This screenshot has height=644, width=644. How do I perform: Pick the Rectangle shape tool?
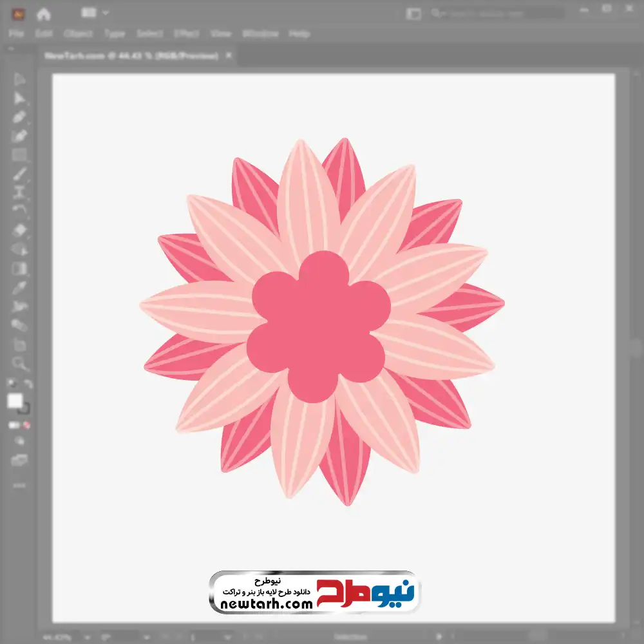click(19, 155)
